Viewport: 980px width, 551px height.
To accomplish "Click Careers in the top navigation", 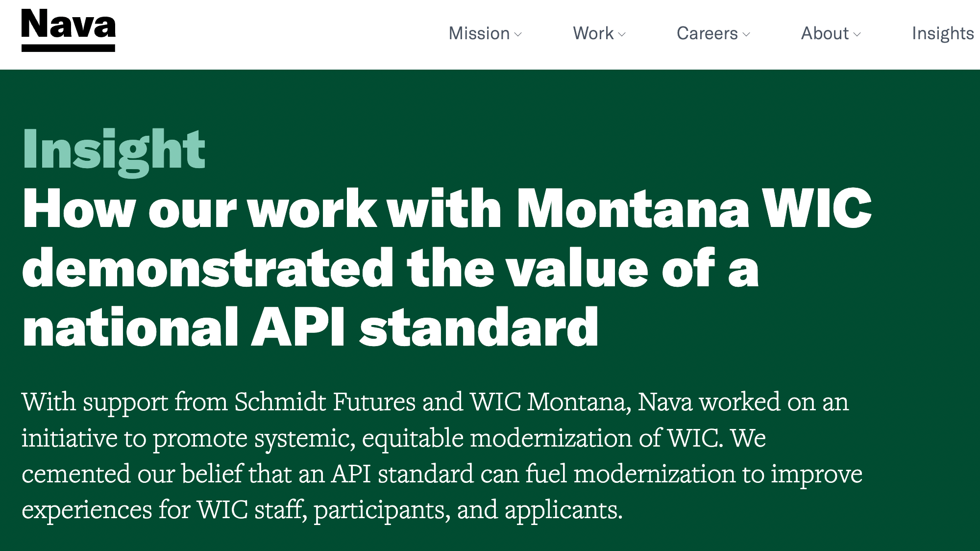I will [708, 33].
